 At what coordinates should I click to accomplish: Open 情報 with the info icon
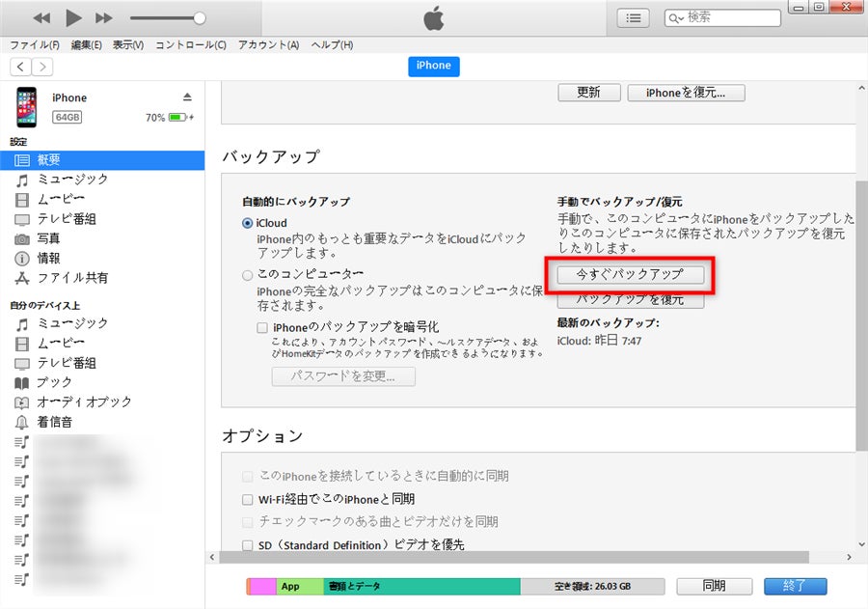pyautogui.click(x=38, y=259)
